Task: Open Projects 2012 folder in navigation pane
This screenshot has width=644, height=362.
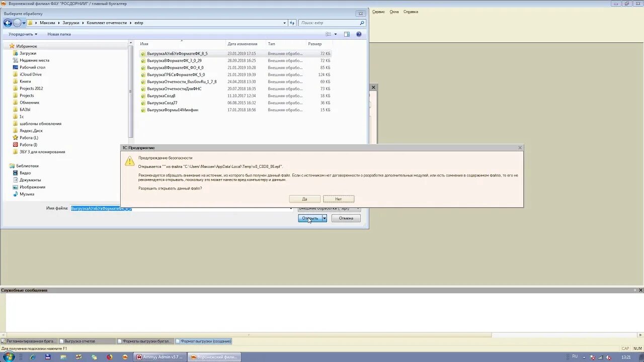Action: click(31, 88)
